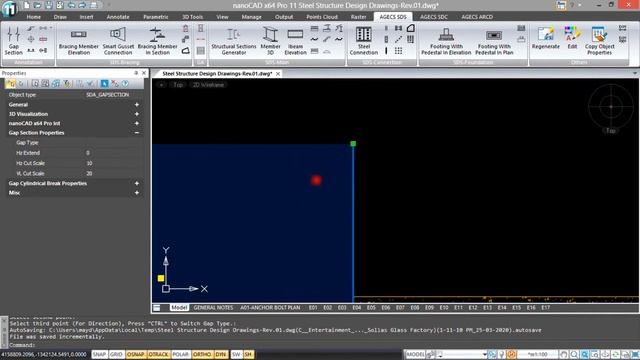Toggle DYN dynamic input

pos(221,354)
